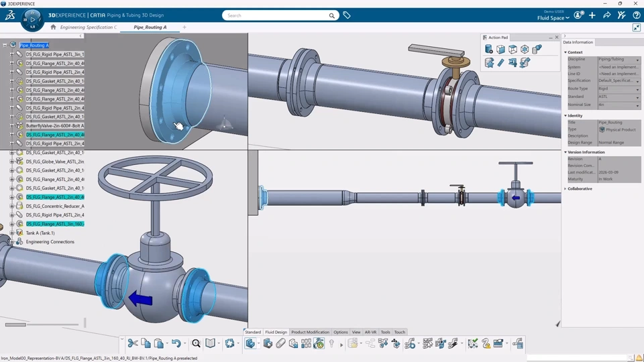Click the grid of squares icon in toolbar

coord(306,343)
